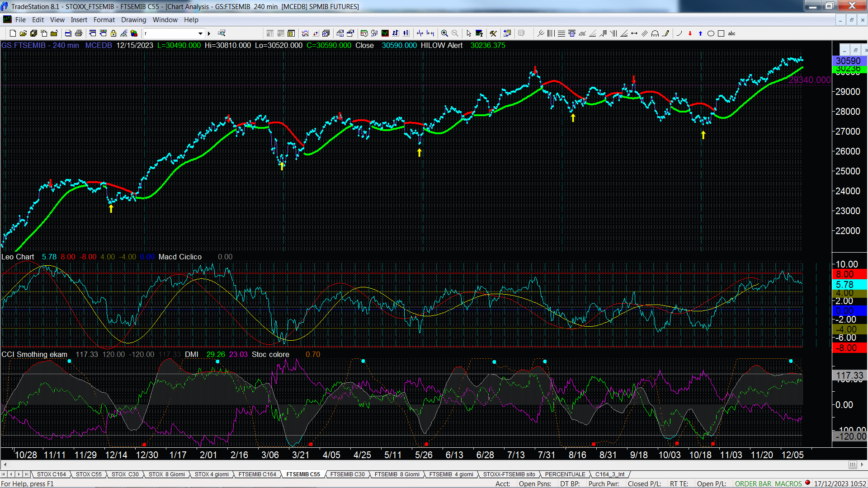Select the rectangle drawing tool
This screenshot has height=488, width=868.
coord(721,33)
